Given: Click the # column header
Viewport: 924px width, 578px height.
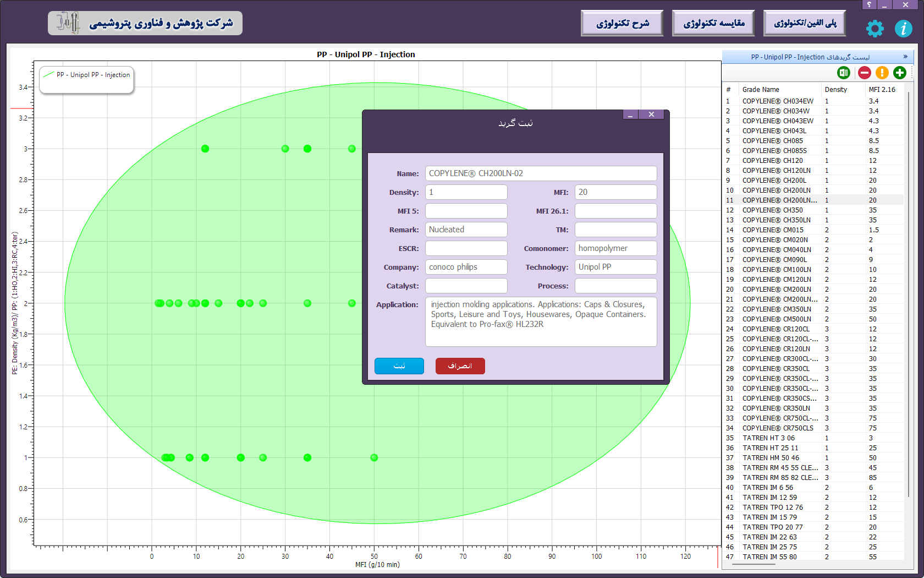Looking at the screenshot, I should tap(730, 90).
